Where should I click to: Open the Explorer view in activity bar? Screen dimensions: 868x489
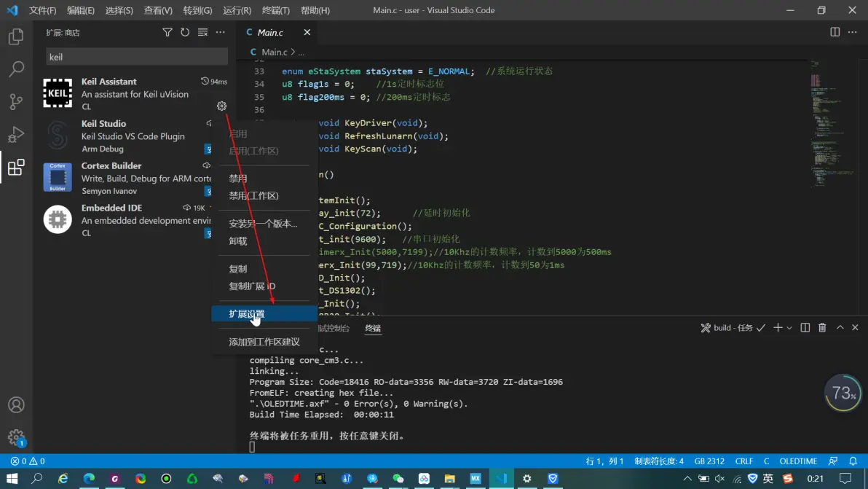pos(16,36)
